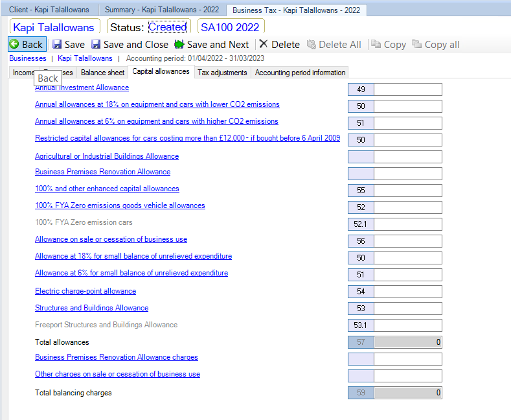Click the Kapi Talallowans client name header

pyautogui.click(x=54, y=27)
